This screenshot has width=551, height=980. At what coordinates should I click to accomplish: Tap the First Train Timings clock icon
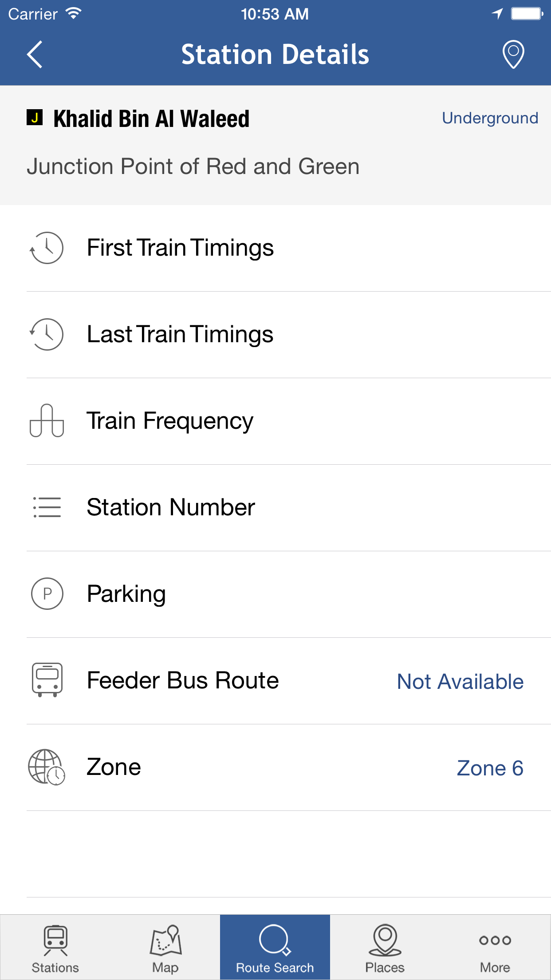tap(47, 248)
